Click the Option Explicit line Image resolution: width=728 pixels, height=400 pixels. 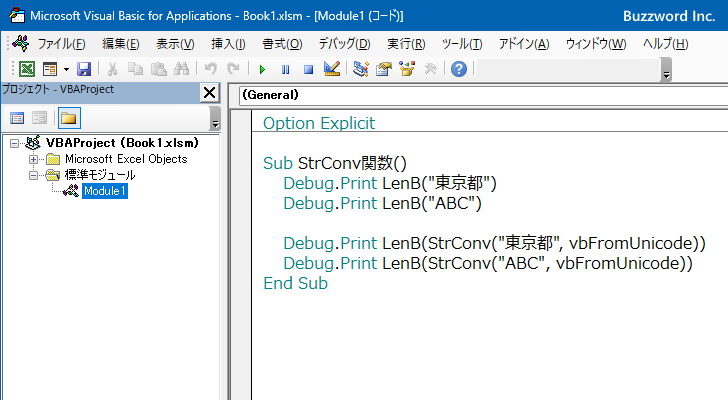[319, 123]
